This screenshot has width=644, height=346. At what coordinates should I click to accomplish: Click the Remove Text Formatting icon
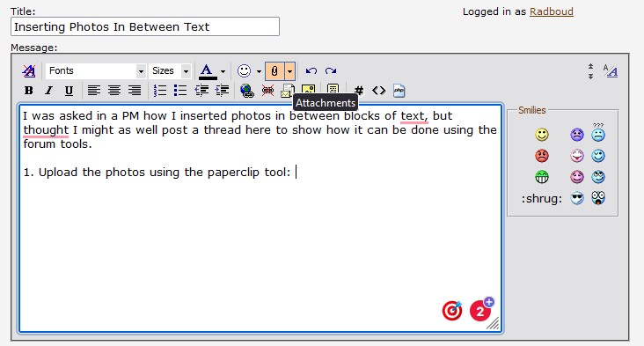tap(29, 71)
